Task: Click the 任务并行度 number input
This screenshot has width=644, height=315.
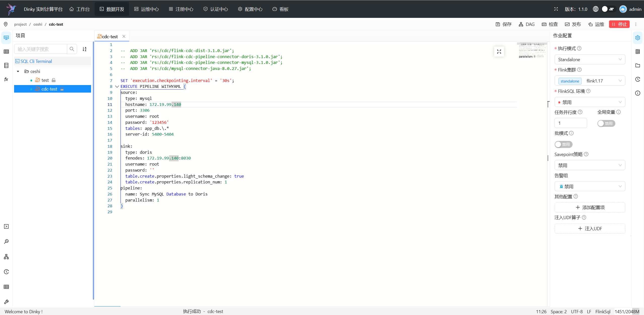Action: (x=571, y=123)
